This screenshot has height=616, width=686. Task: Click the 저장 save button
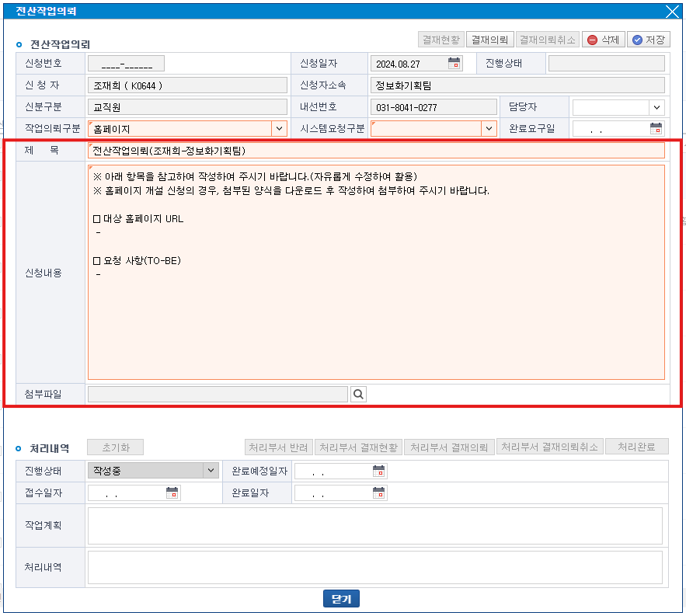pyautogui.click(x=649, y=40)
